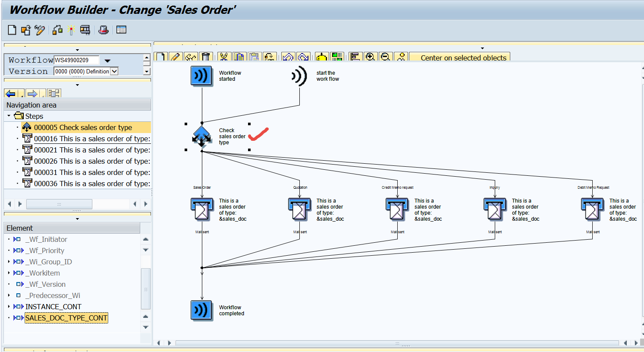Select step 000026 in Navigation area
This screenshot has width=644, height=352.
click(x=91, y=161)
